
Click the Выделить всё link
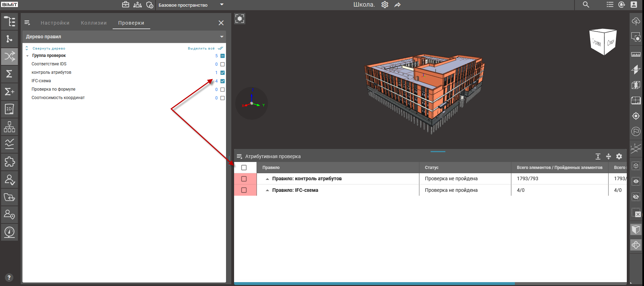[201, 48]
